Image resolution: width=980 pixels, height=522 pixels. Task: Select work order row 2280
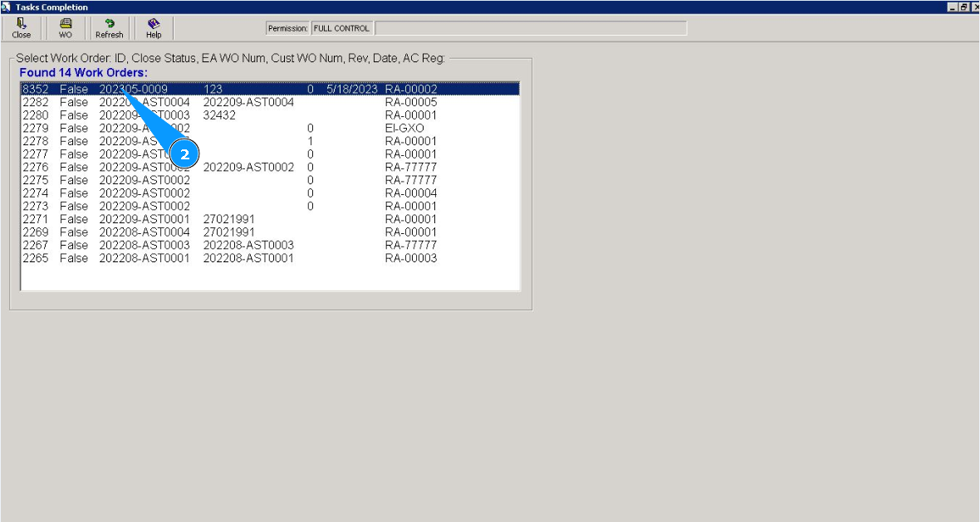270,115
